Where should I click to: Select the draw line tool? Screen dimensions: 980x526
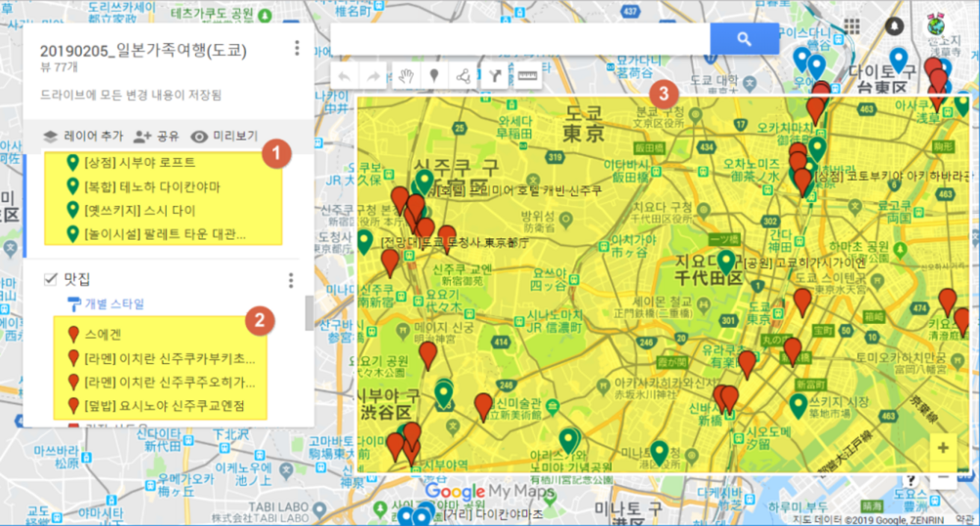[x=463, y=76]
